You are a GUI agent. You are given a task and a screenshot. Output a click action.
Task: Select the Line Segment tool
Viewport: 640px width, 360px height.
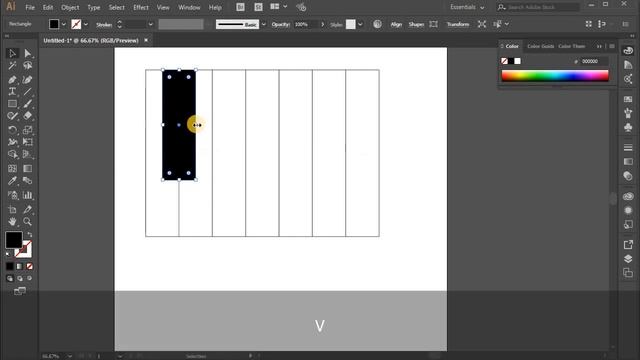pyautogui.click(x=27, y=91)
